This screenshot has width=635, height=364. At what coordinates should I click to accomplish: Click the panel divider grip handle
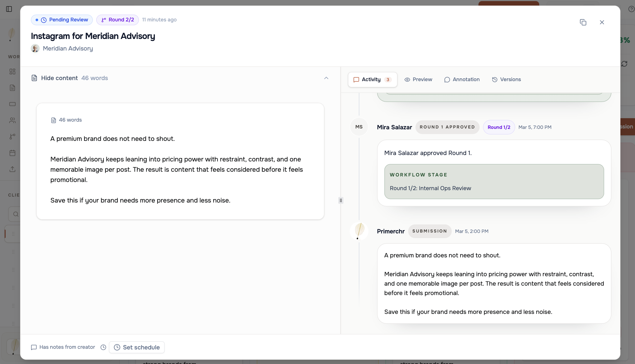[341, 200]
